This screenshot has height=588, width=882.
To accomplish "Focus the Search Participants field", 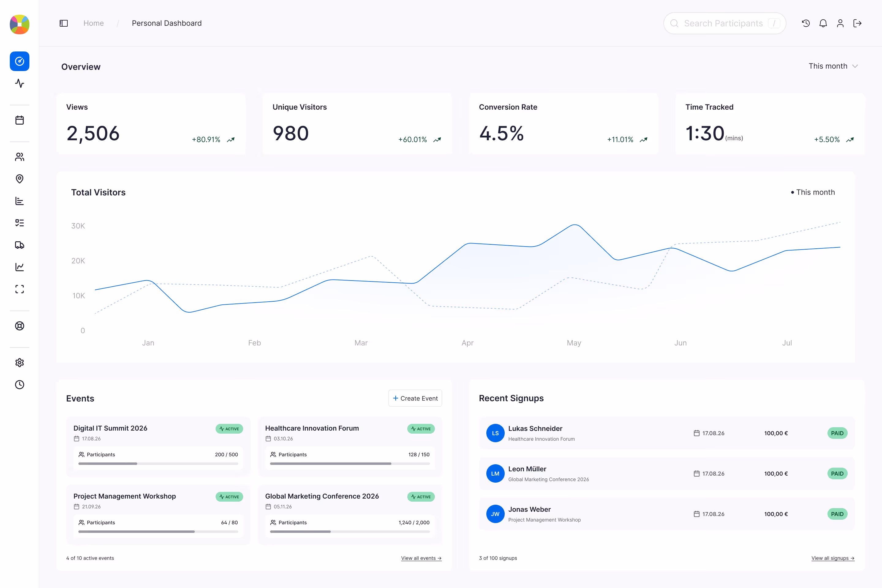I will 725,23.
